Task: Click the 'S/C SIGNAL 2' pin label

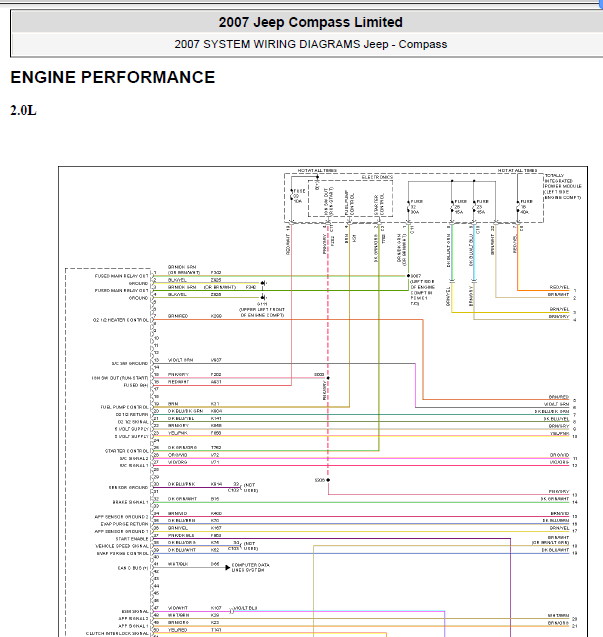Action: click(134, 458)
